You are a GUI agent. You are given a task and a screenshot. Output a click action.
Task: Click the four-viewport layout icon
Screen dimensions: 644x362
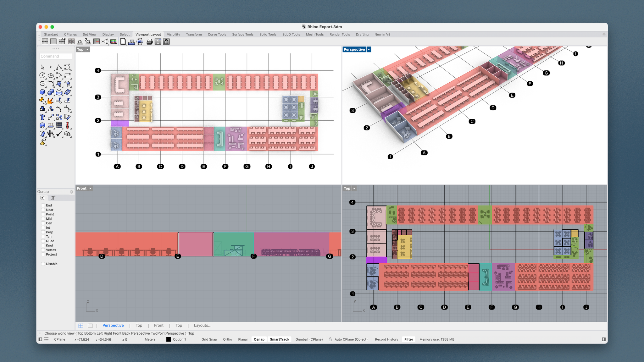point(45,41)
